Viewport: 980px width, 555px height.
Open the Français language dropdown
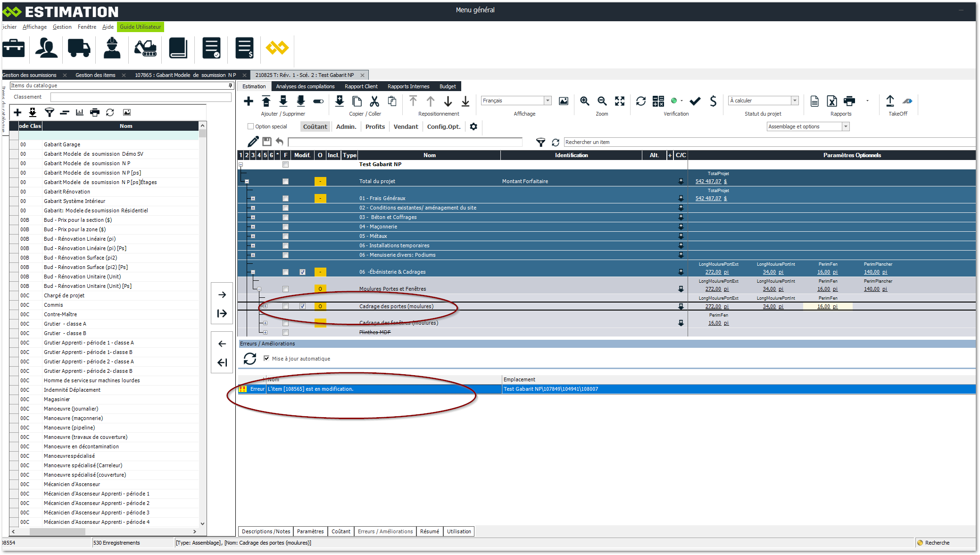548,101
